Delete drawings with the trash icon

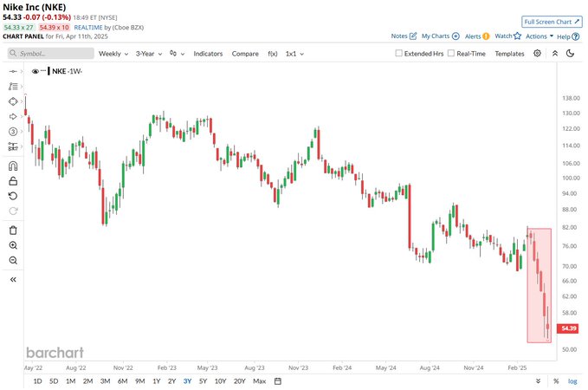(13, 230)
